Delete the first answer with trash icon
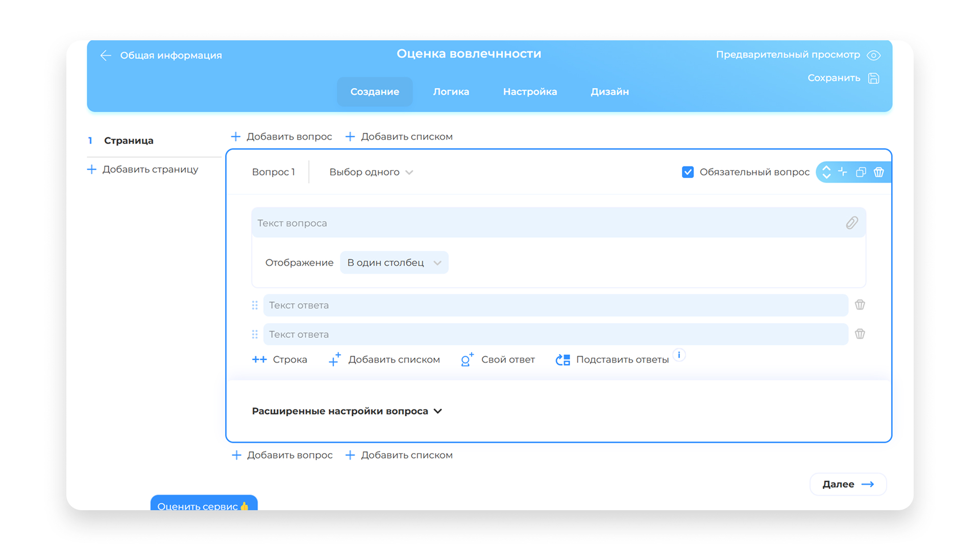The image size is (980, 551). [860, 305]
